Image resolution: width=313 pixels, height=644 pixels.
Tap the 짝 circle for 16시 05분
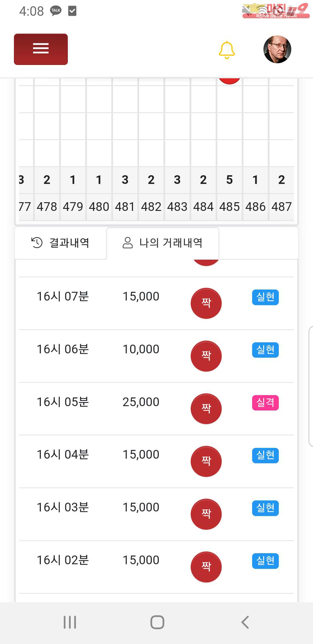coord(206,409)
